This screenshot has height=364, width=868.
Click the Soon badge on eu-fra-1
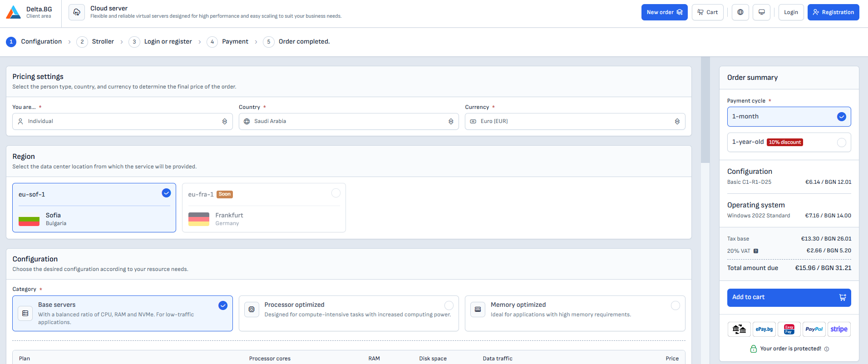tap(225, 194)
